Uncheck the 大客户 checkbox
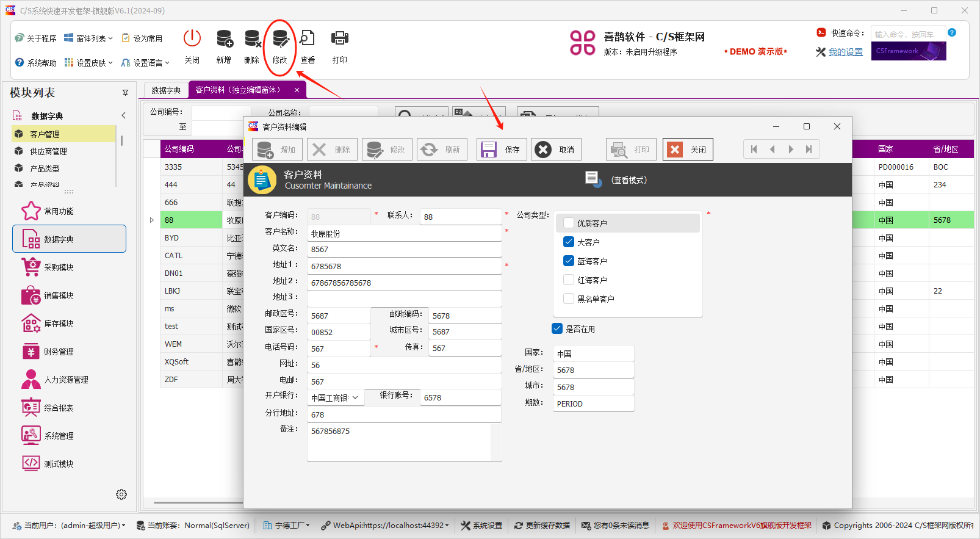Screen dimensions: 980x539 tap(569, 242)
